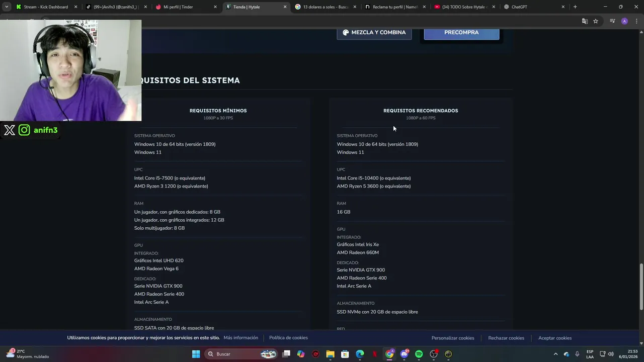Select 'Gráficos Intel Iris Xe' text
The width and height of the screenshot is (644, 362).
tap(358, 244)
